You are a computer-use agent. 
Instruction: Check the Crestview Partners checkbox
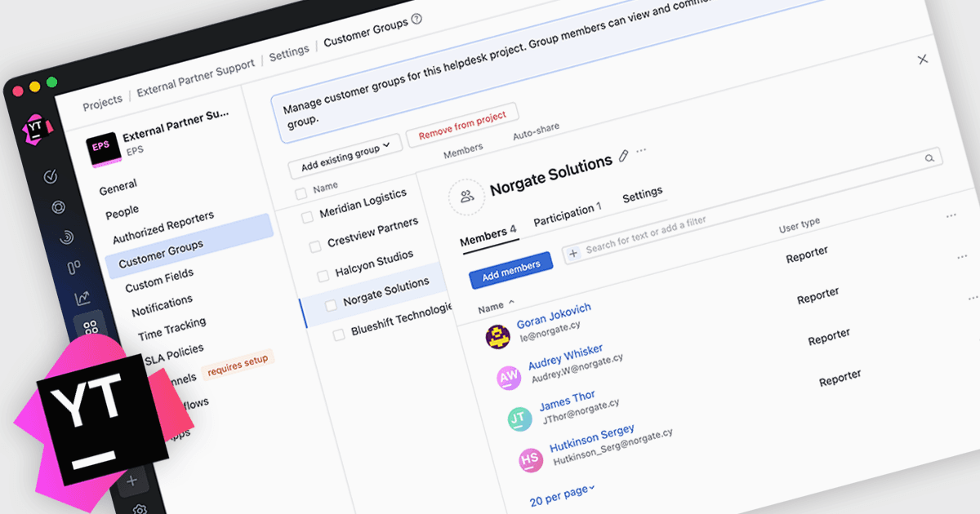point(315,246)
